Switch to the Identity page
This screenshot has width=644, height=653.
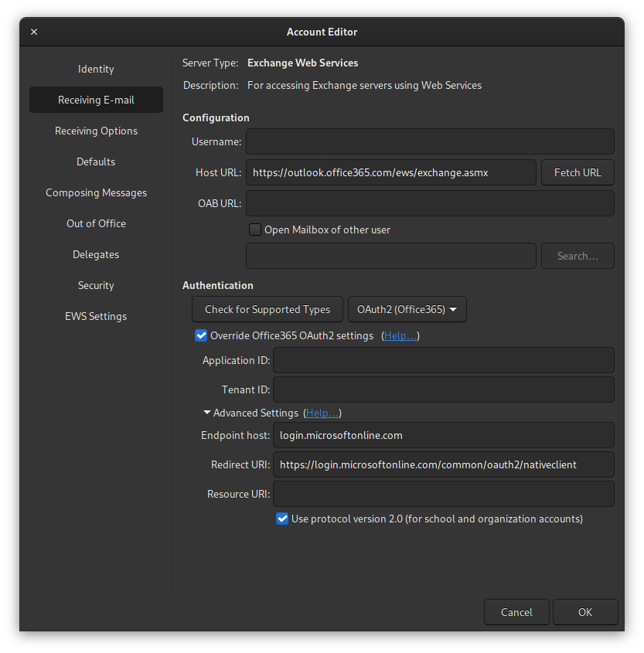pos(96,69)
